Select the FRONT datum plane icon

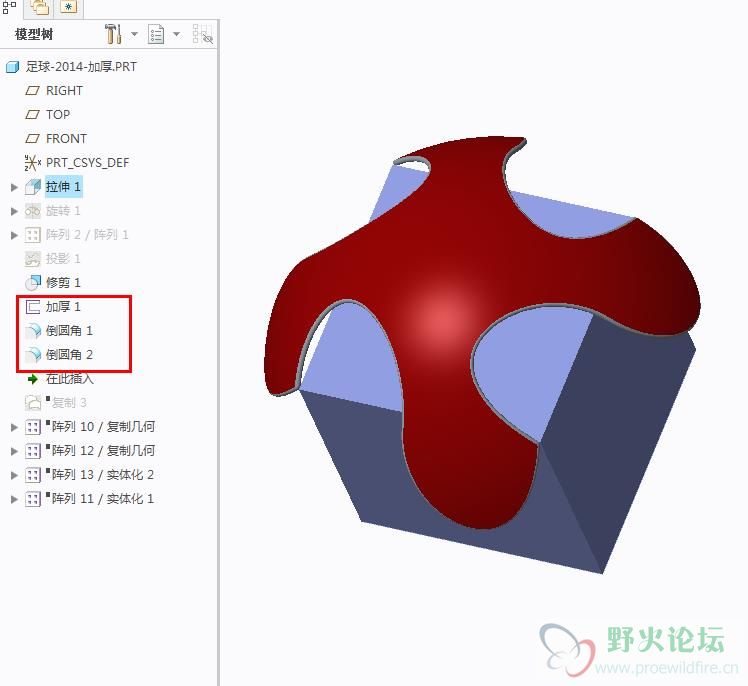pyautogui.click(x=32, y=138)
